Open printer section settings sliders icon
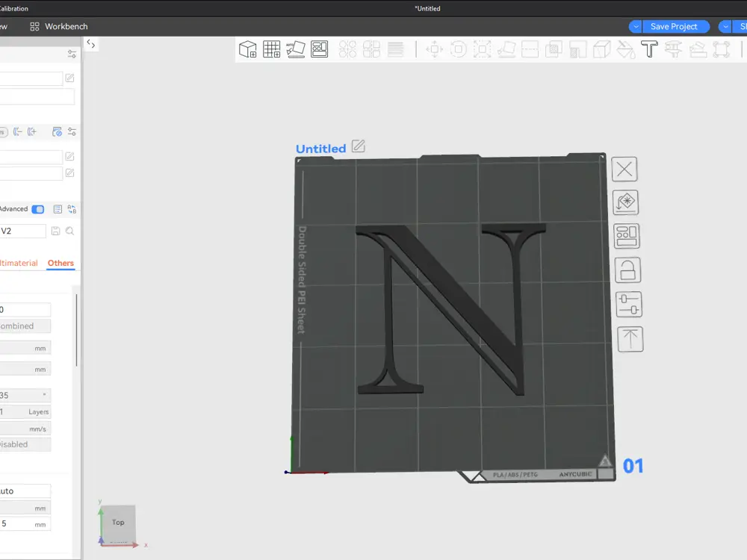This screenshot has width=747, height=560. tap(72, 54)
